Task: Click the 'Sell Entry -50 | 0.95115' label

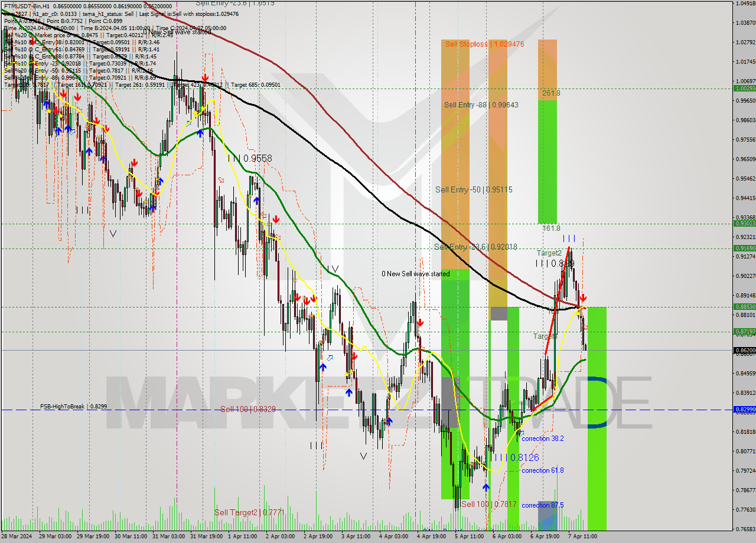Action: (474, 190)
